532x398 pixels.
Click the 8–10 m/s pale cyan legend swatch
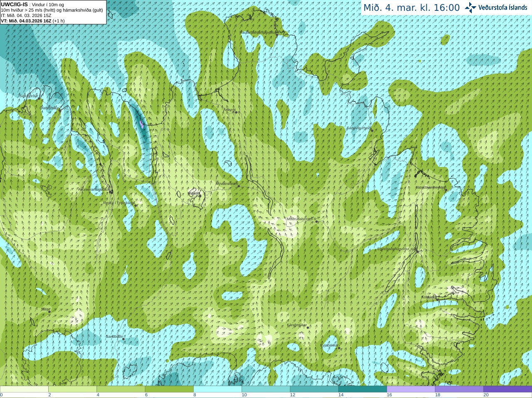click(x=217, y=389)
